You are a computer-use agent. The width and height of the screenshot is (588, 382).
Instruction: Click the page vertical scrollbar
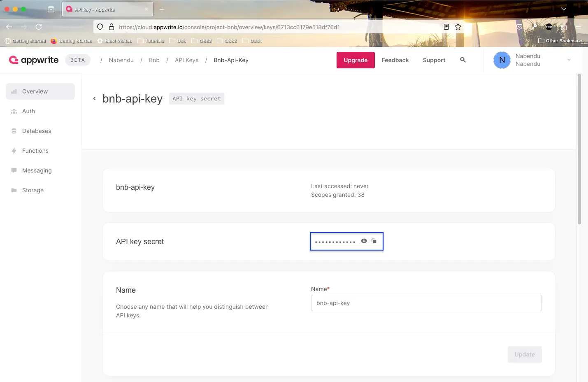click(x=579, y=149)
